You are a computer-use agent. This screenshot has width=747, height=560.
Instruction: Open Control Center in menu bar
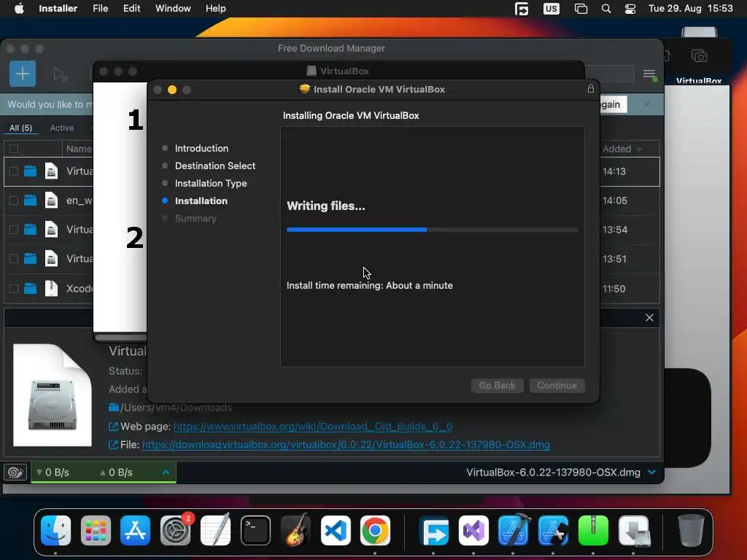630,9
